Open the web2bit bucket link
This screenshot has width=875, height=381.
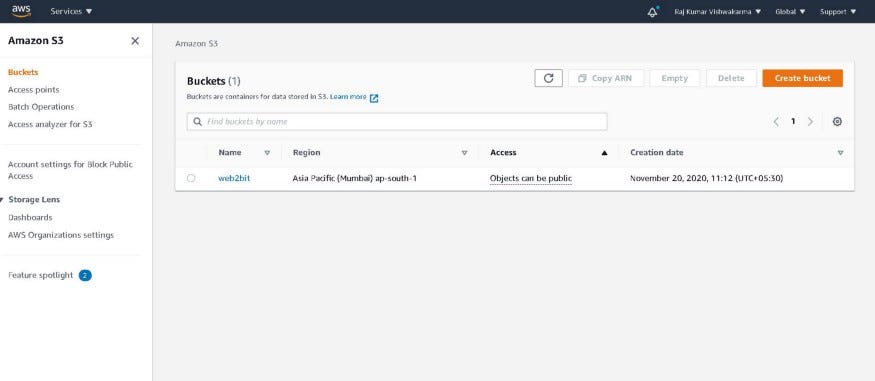234,179
